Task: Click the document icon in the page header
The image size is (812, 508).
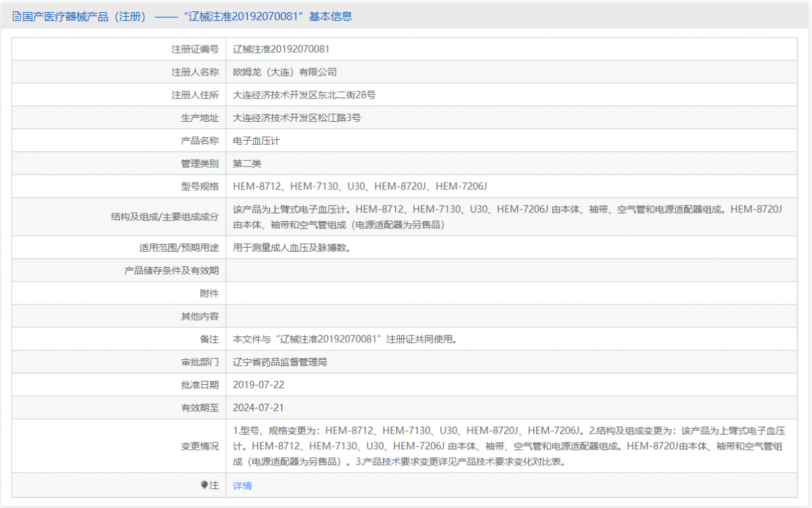Action: (15, 16)
